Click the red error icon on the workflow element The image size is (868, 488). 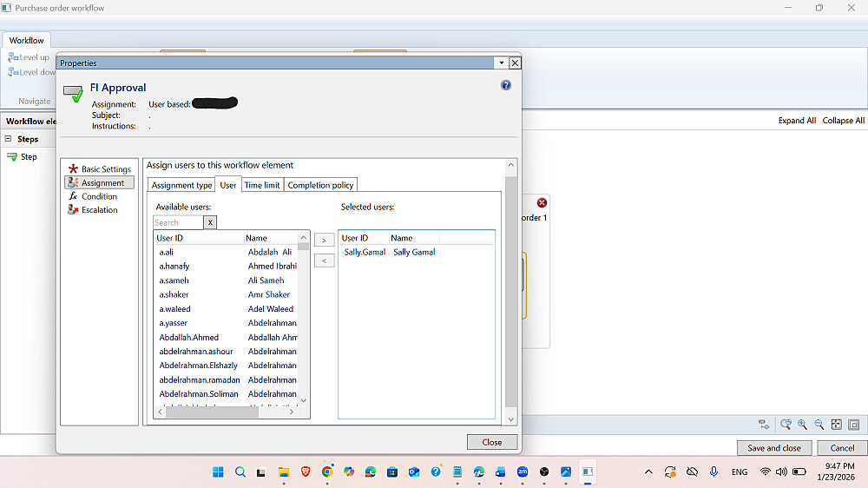click(x=542, y=202)
